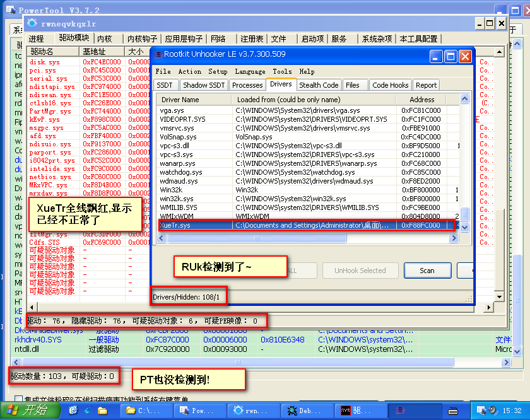This screenshot has width=530, height=420.
Task: Open the File menu in Rootkit Unhooker
Action: coord(163,71)
